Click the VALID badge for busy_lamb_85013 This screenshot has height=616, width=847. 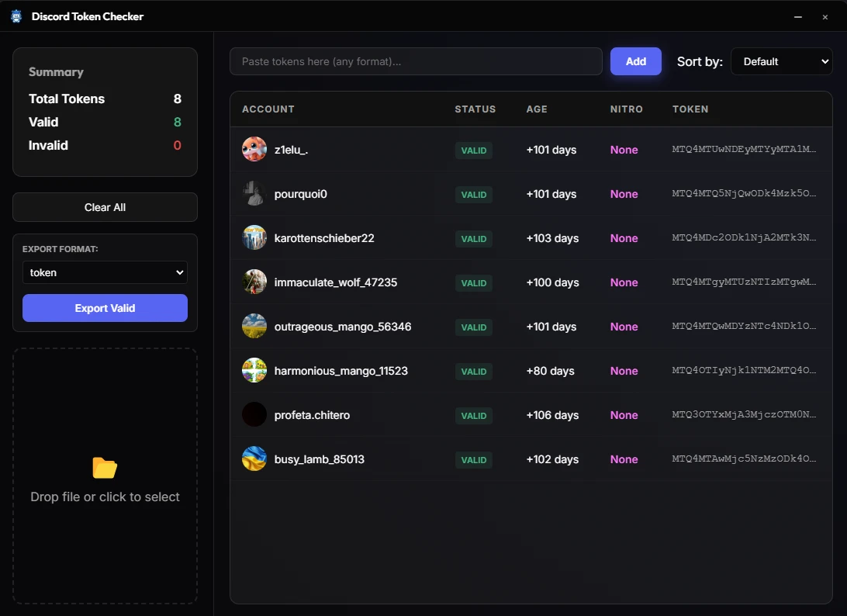click(474, 460)
